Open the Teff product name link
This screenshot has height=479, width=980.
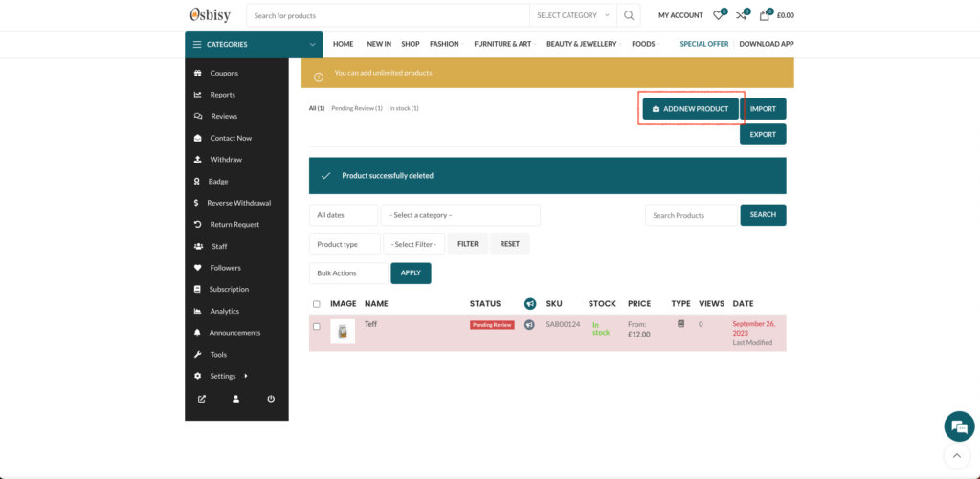pyautogui.click(x=370, y=325)
